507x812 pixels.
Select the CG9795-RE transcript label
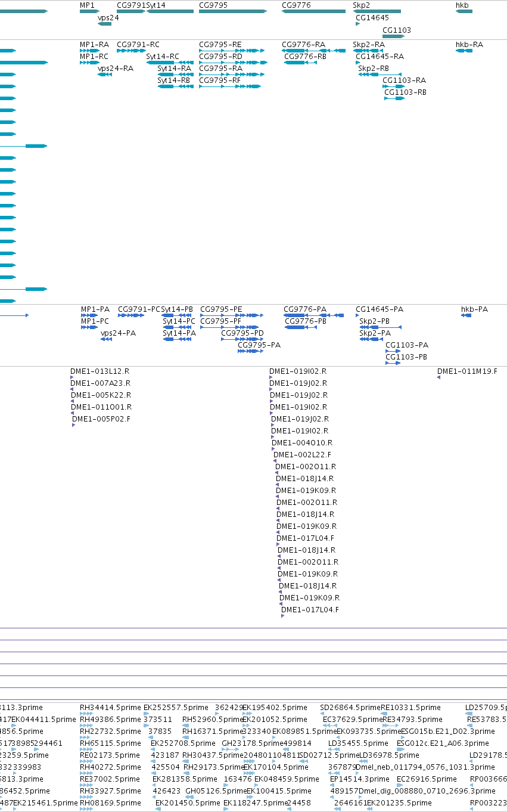220,44
